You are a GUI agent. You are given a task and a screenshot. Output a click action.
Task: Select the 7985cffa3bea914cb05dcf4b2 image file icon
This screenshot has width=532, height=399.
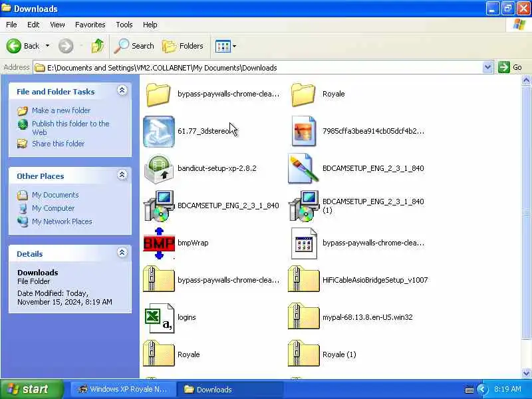pyautogui.click(x=304, y=132)
